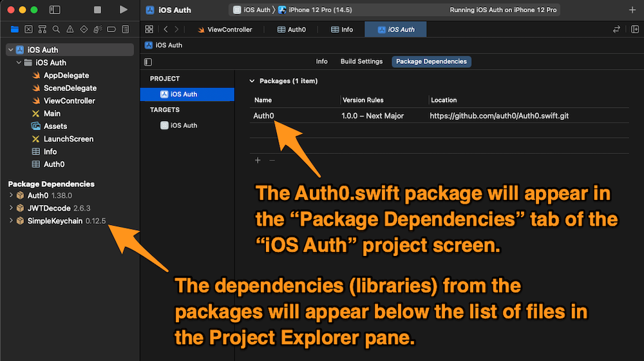This screenshot has width=644, height=361.
Task: Click the Auth0.swift.git location URL
Action: pyautogui.click(x=499, y=115)
